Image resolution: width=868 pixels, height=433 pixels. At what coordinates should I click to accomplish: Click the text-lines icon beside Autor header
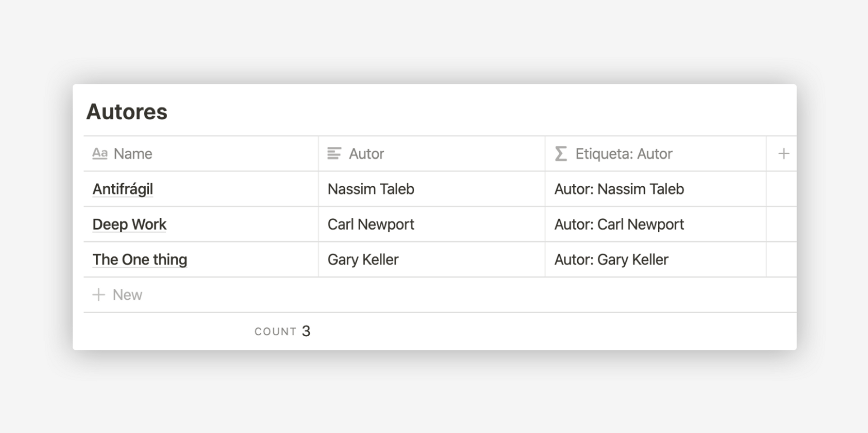pos(334,154)
